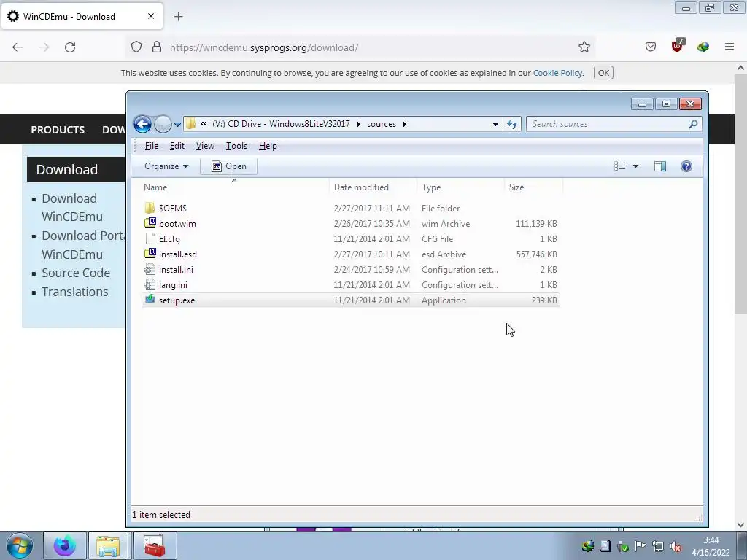This screenshot has width=747, height=560.
Task: Click the Windows Explorer taskbar icon
Action: (108, 545)
